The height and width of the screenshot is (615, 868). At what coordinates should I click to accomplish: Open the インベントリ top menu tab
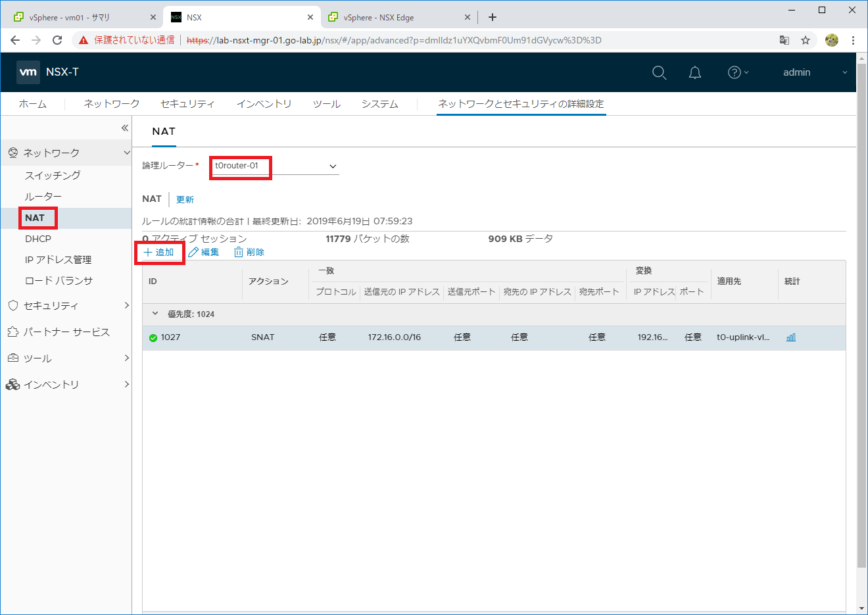pyautogui.click(x=264, y=104)
